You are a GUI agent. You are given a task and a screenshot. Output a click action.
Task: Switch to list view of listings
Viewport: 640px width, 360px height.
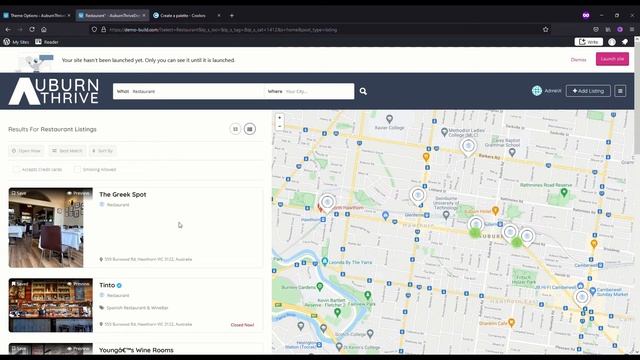coord(250,129)
